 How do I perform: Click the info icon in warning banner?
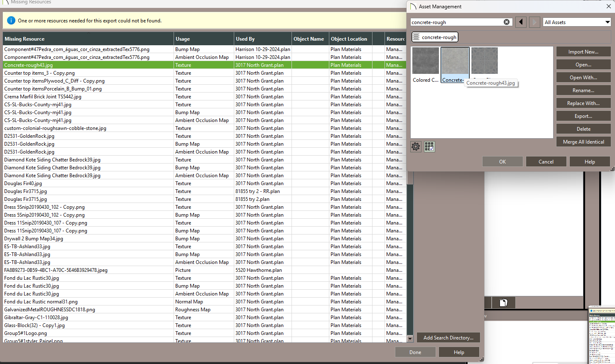coord(11,20)
